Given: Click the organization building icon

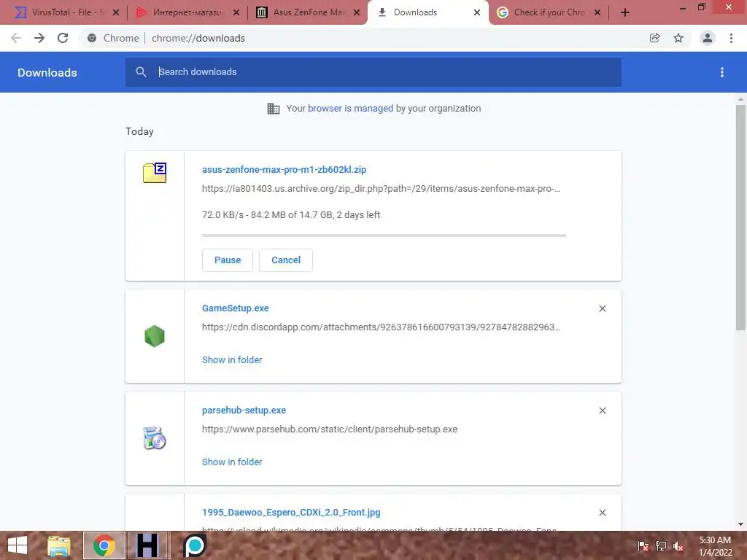Looking at the screenshot, I should 274,109.
